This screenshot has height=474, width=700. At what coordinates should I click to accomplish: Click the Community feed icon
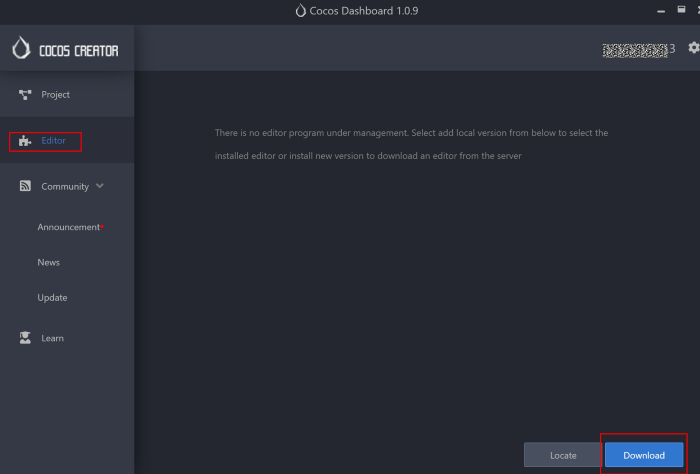pos(25,186)
